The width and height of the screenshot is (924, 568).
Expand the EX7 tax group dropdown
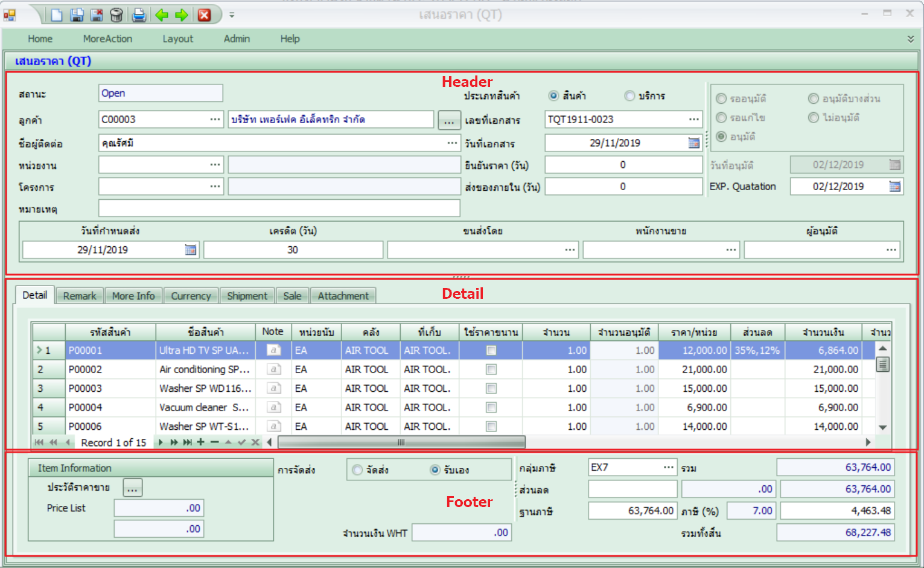[x=668, y=467]
